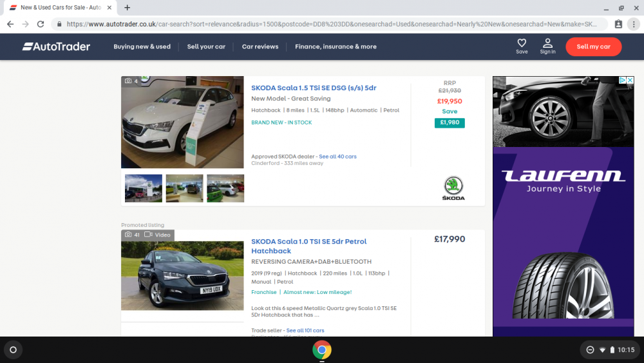Viewport: 644px width, 363px height.
Task: Click the AutoTrader logo
Action: (x=56, y=46)
